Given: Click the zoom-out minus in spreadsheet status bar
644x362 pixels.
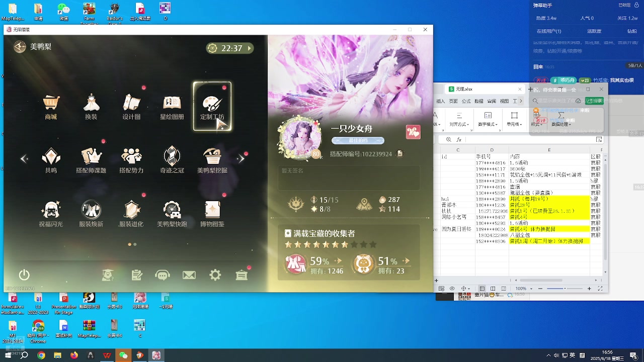Looking at the screenshot, I should (539, 289).
